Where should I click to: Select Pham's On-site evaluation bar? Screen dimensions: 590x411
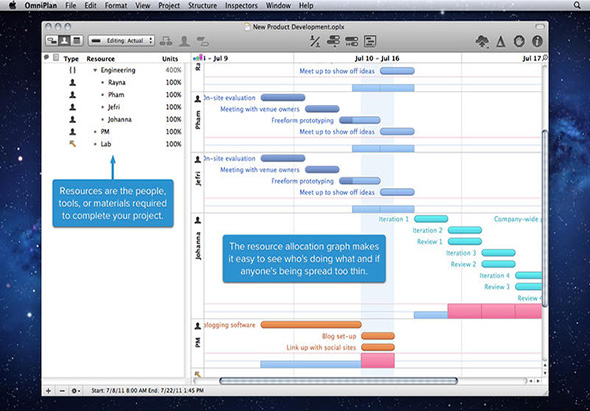click(x=283, y=98)
